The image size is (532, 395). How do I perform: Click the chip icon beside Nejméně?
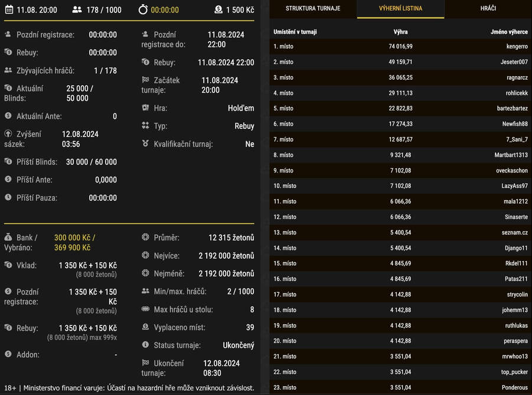pyautogui.click(x=146, y=273)
